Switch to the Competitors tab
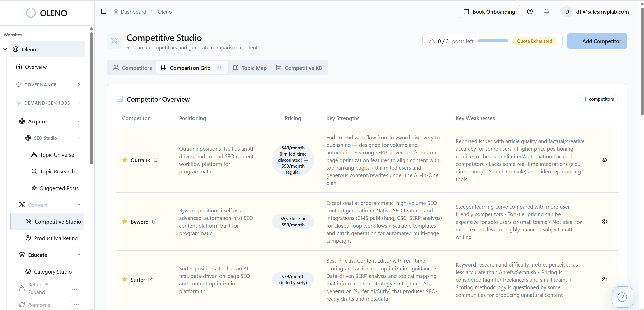 coord(132,68)
